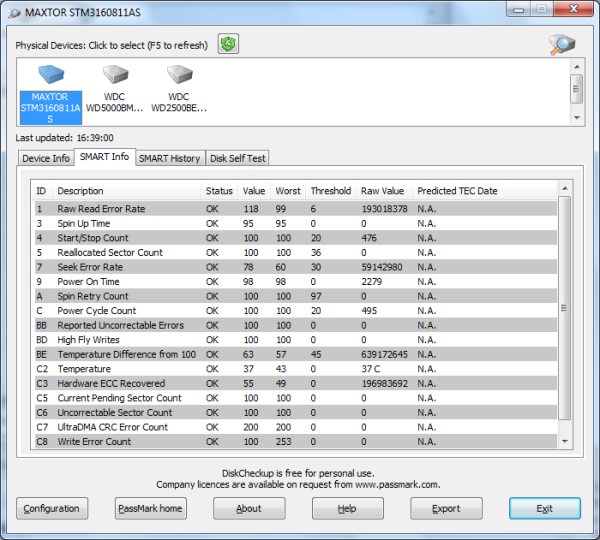This screenshot has height=540, width=600.
Task: Click the PassMark home button
Action: click(150, 509)
